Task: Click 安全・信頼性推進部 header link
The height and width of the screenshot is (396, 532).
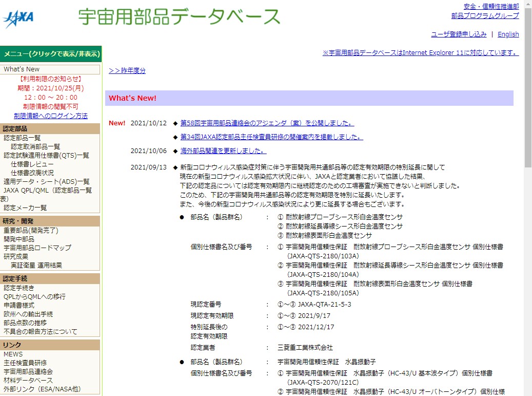Action: [x=491, y=7]
